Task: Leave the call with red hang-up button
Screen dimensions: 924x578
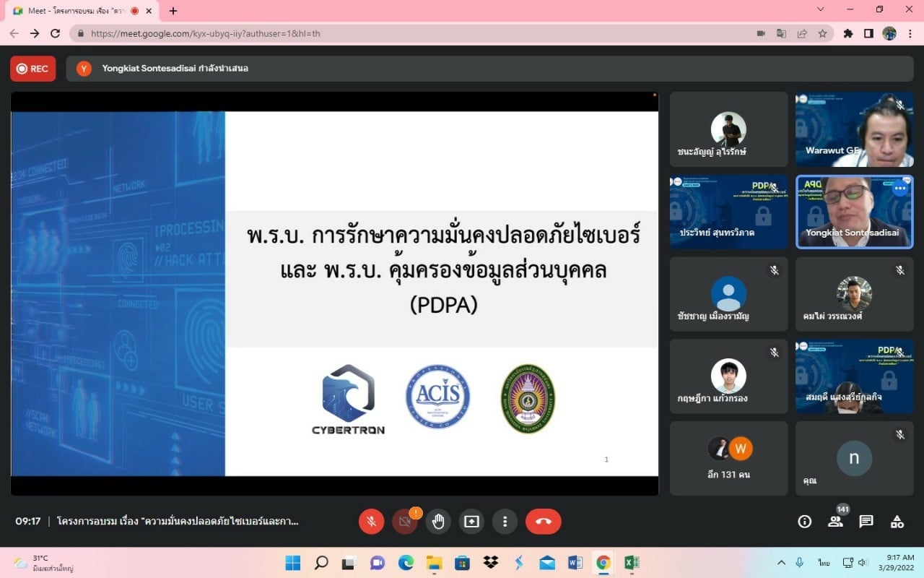Action: [543, 522]
